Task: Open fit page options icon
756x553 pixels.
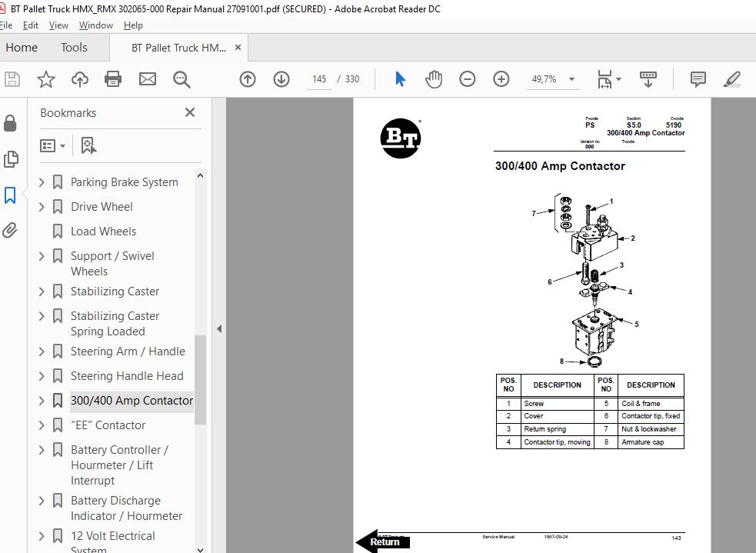Action: click(x=609, y=79)
